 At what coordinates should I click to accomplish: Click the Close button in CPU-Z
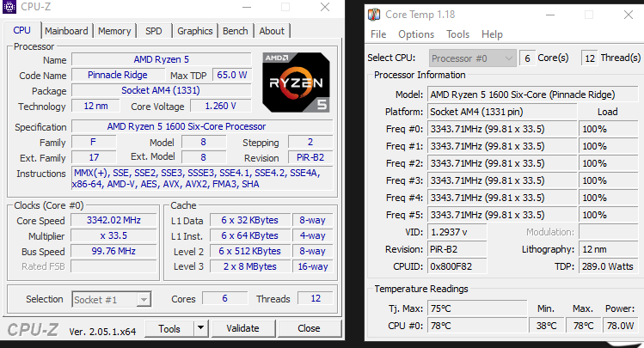[309, 329]
